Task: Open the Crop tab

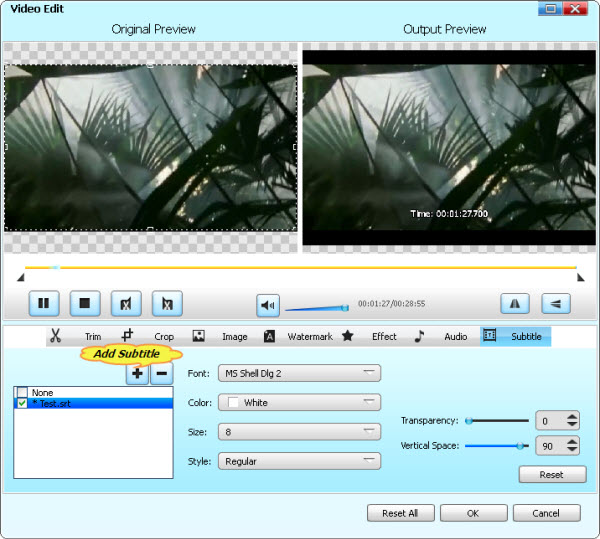Action: click(x=164, y=337)
